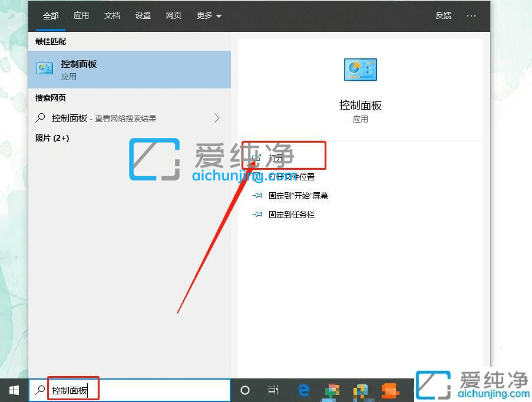The width and height of the screenshot is (532, 402).
Task: Switch to the 文档 tab
Action: click(x=112, y=15)
